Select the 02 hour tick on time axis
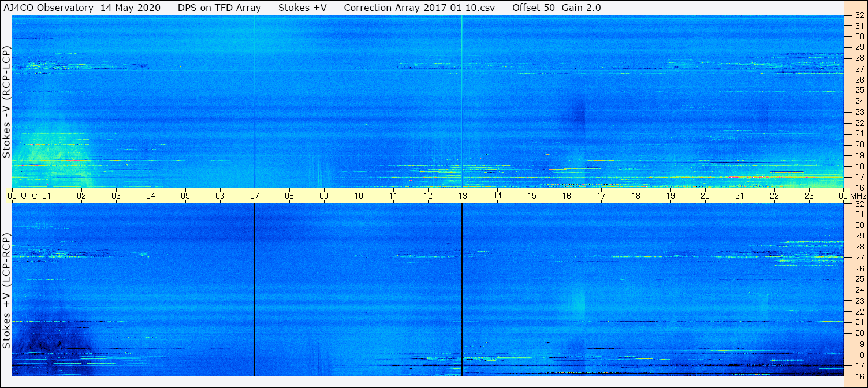This screenshot has height=388, width=868. (81, 196)
